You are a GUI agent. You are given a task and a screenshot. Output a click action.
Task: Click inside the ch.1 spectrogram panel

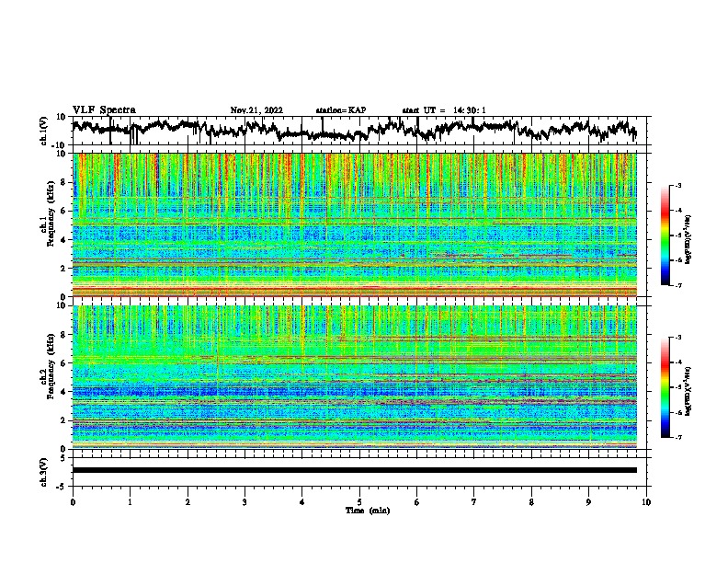pyautogui.click(x=354, y=224)
